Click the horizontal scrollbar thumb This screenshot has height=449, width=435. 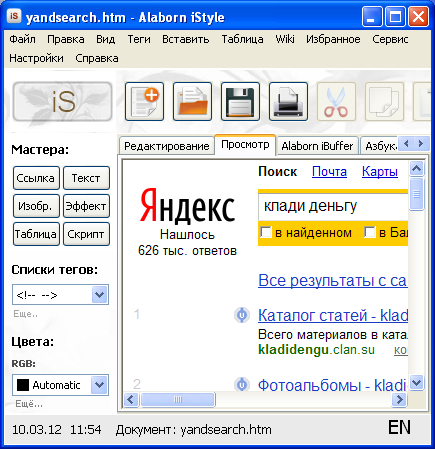pos(178,399)
